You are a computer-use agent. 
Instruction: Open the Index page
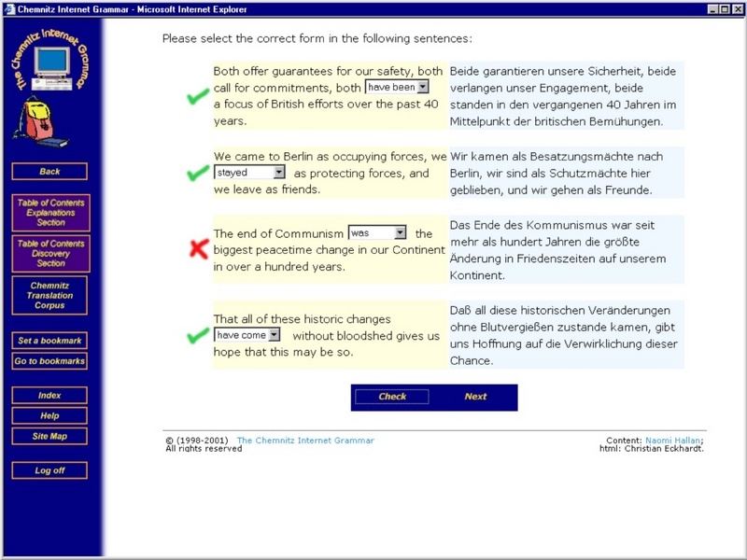tap(49, 395)
